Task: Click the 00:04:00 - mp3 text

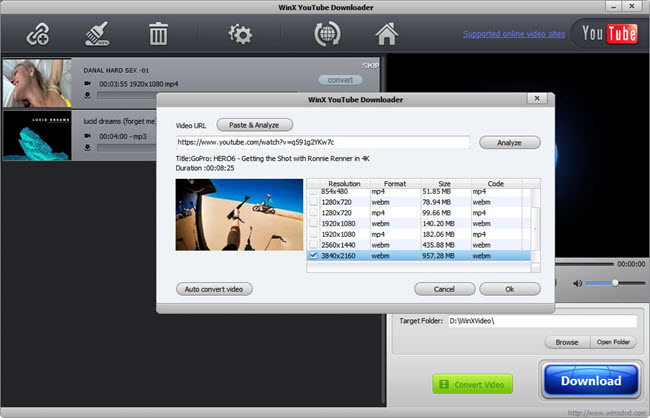Action: (123, 136)
